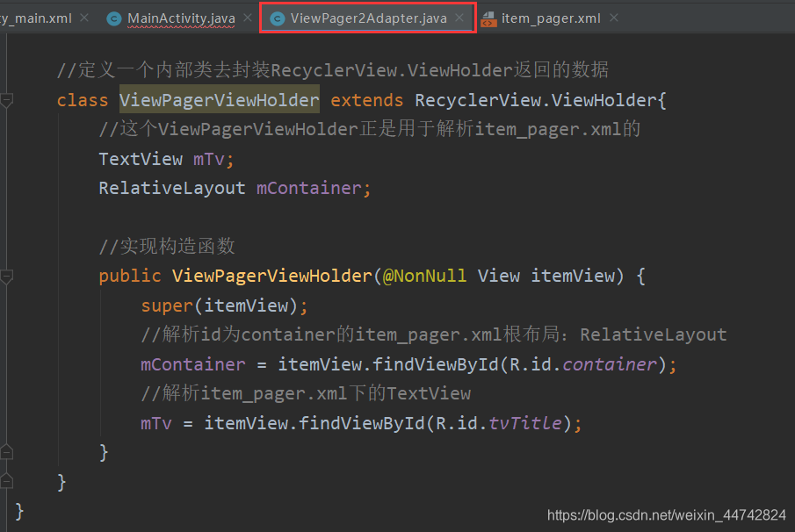
Task: Click the comment starting //定义一个内部类
Action: pyautogui.click(x=333, y=70)
